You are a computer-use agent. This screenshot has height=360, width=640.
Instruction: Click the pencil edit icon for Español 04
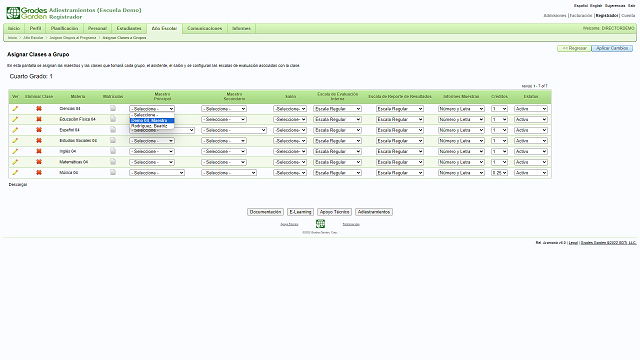pos(15,130)
